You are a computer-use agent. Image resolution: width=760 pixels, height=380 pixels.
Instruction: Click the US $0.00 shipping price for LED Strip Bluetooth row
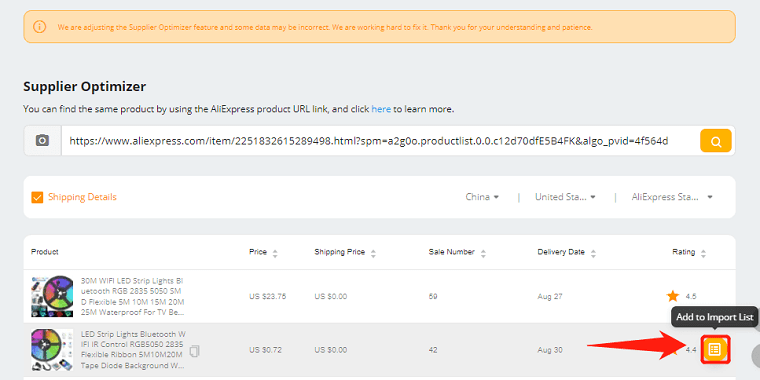(331, 349)
